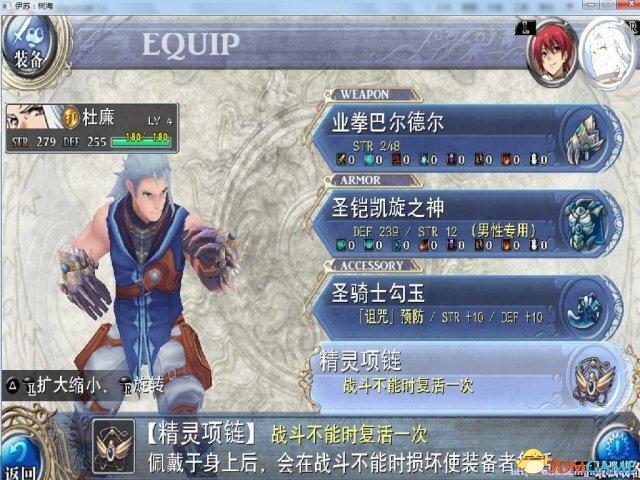The height and width of the screenshot is (480, 640).
Task: Click the blue crystal button at bottom right
Action: [617, 451]
